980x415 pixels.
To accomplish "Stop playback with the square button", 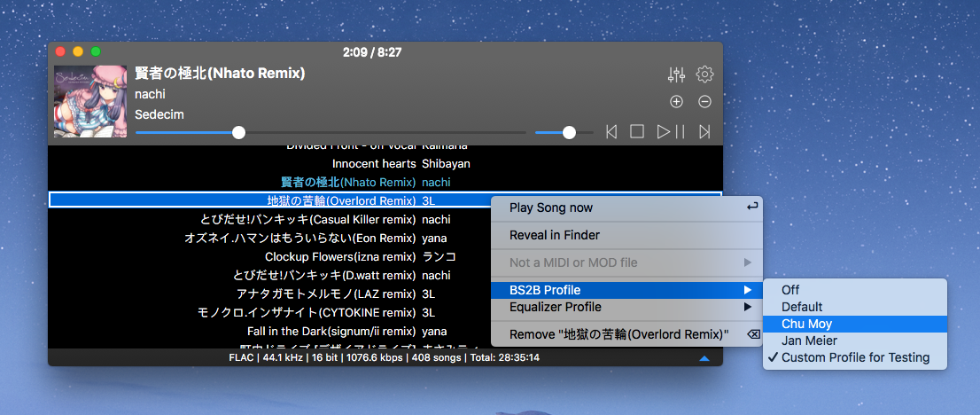I will 637,131.
